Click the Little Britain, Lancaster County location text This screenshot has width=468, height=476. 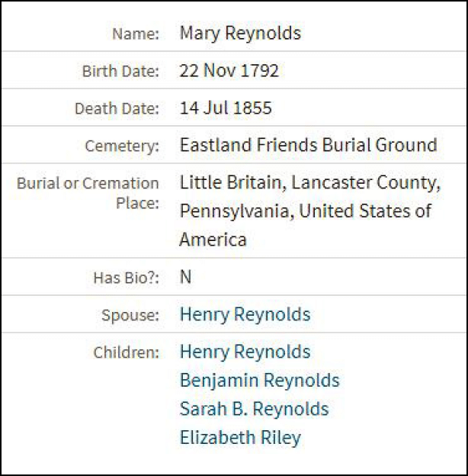click(309, 183)
